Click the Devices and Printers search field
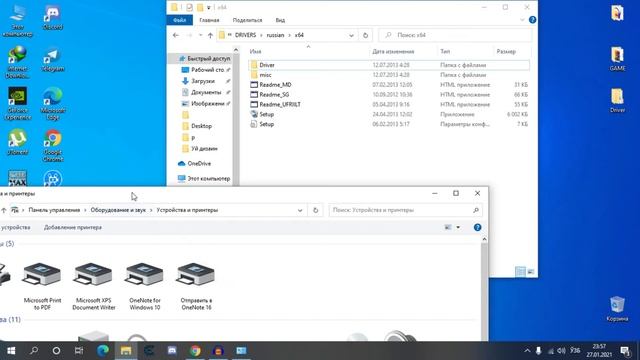Screen dimensions: 640x360 tap(405, 210)
